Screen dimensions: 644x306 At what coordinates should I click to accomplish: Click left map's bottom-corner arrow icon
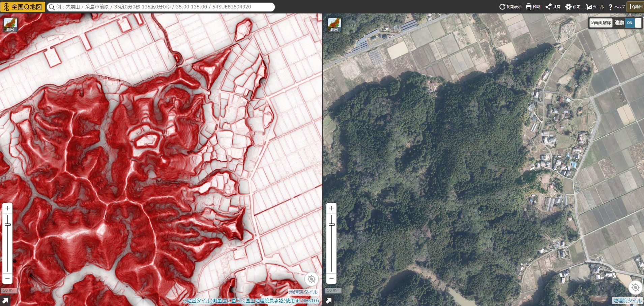pos(5,301)
